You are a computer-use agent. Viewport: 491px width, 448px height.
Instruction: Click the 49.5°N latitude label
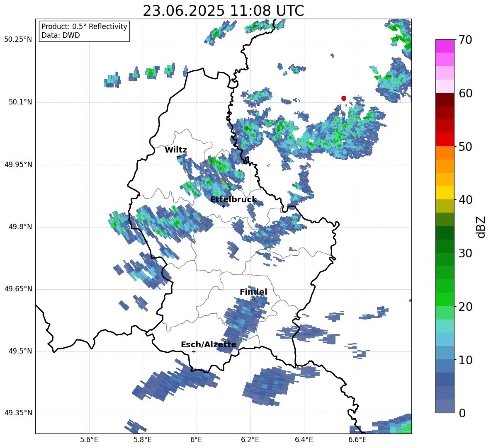click(x=21, y=351)
